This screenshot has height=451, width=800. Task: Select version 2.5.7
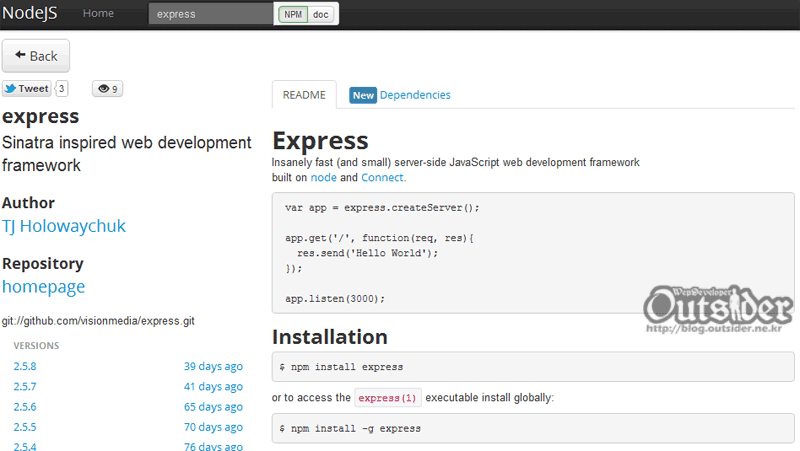tap(25, 387)
